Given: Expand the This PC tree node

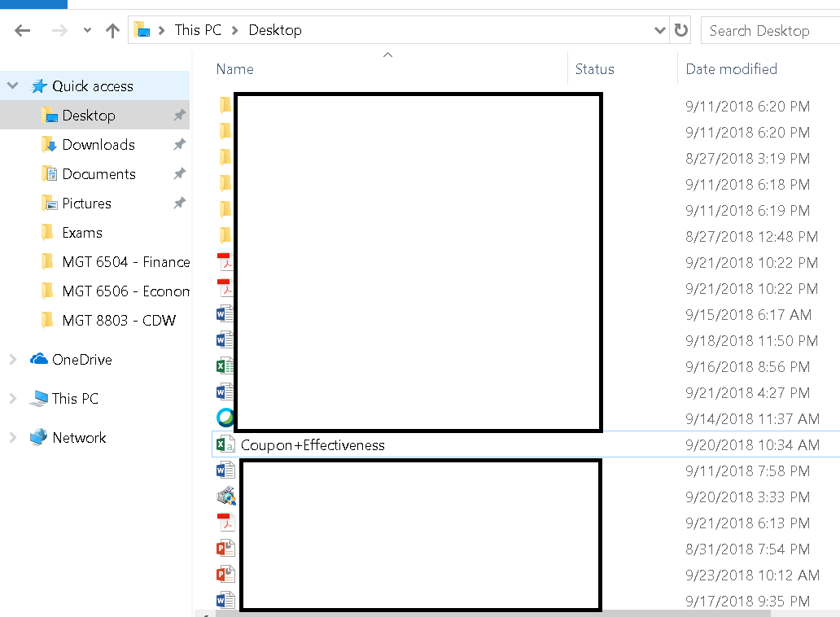Looking at the screenshot, I should 14,398.
